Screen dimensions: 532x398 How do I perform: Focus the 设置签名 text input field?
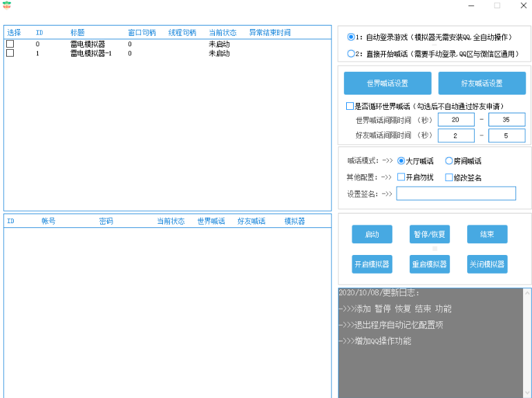(456, 193)
